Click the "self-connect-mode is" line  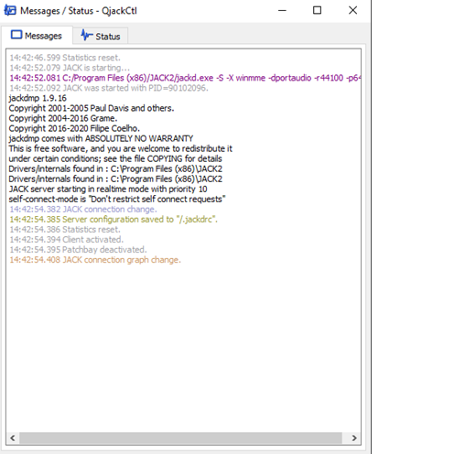117,199
